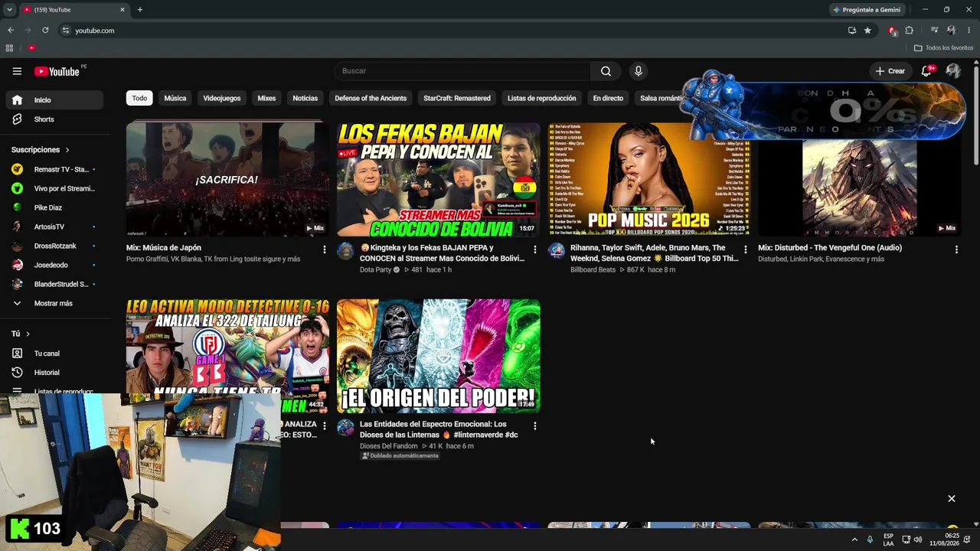Select the StarCraft: Remastered chip
The image size is (980, 551).
tap(457, 98)
